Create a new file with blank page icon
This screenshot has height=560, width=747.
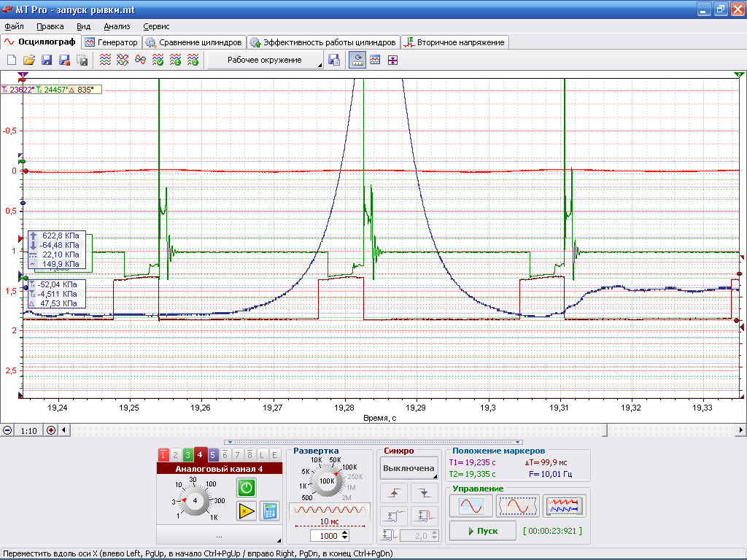12,60
